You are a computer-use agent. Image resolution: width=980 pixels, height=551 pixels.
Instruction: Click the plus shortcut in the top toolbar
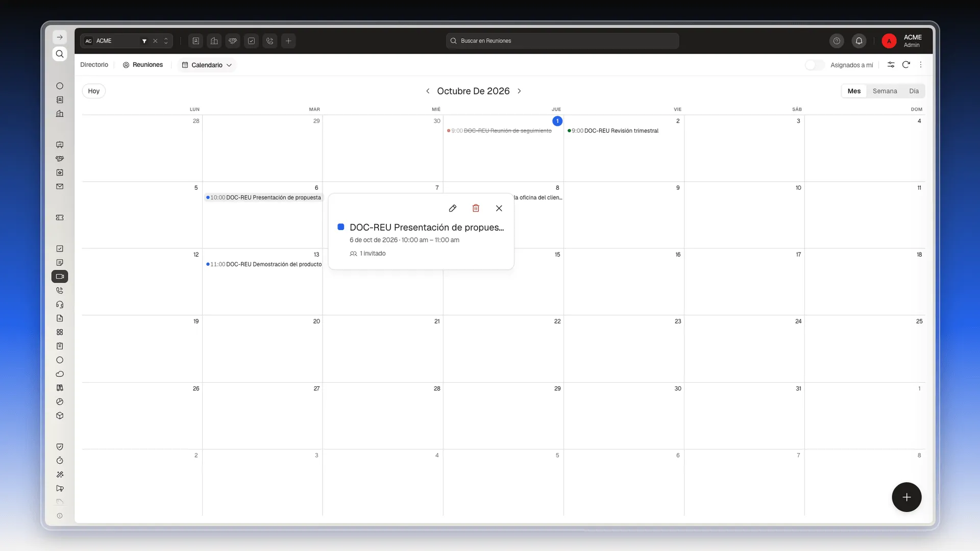pyautogui.click(x=288, y=41)
